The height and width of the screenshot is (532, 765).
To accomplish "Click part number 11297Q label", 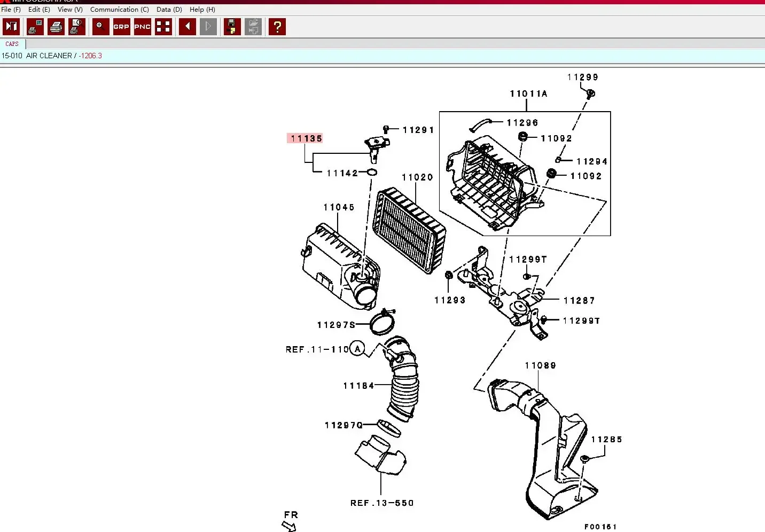I will pyautogui.click(x=344, y=425).
